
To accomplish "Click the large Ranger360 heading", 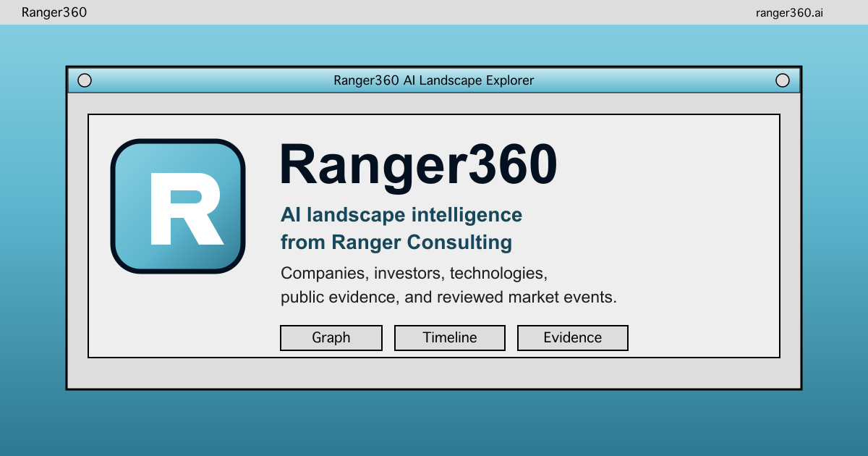I will coord(418,166).
